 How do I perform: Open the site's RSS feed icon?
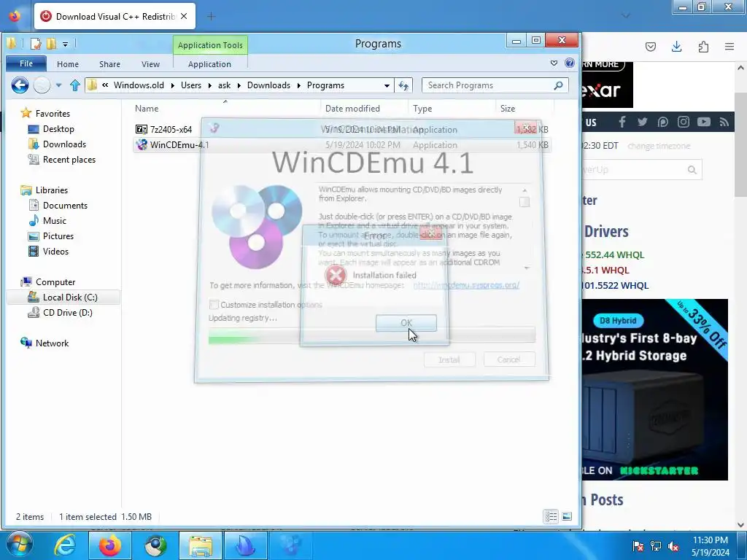[724, 122]
